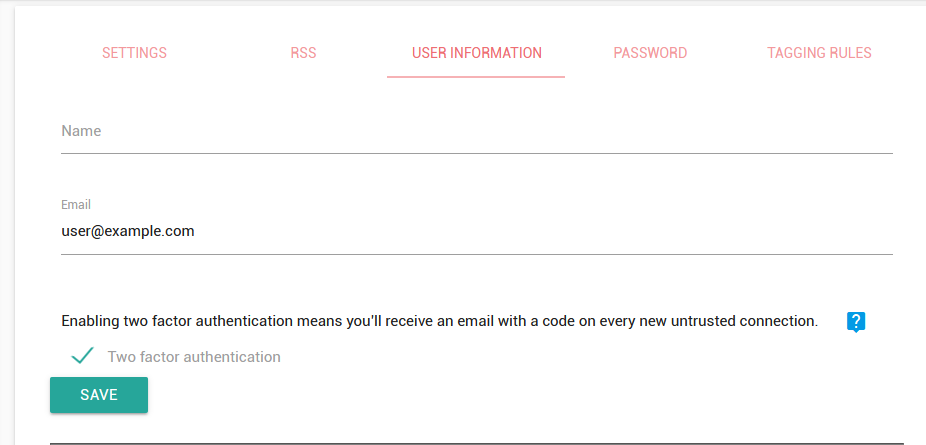Viewport: 926px width, 445px height.
Task: Click the blue question mark help icon
Action: coord(855,322)
